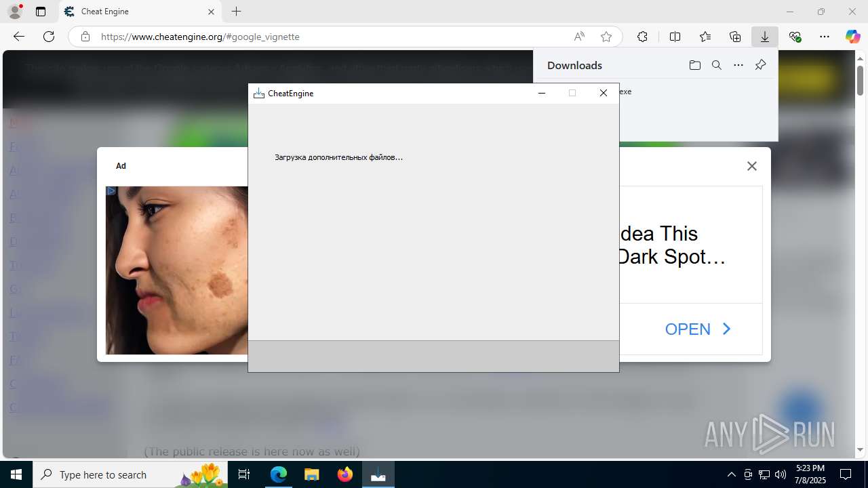Open the tab actions menu

[x=41, y=12]
